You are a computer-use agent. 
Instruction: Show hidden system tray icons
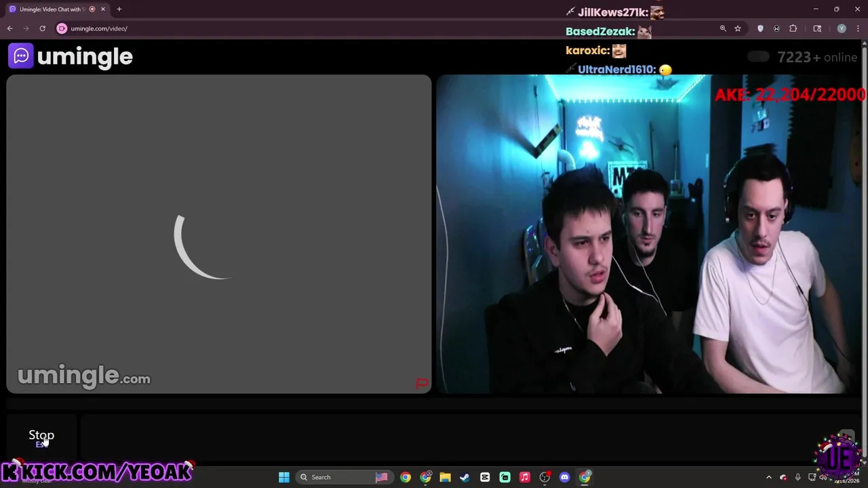coord(769,477)
